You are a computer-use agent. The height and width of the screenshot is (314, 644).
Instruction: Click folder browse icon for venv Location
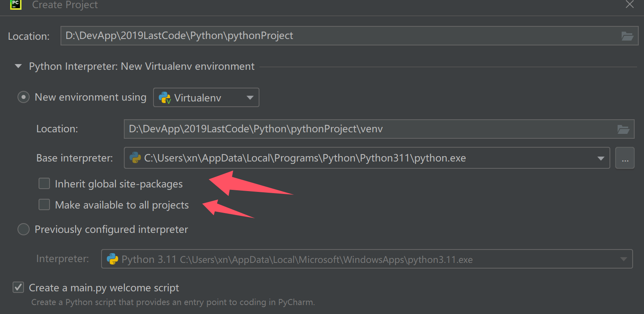[x=623, y=129]
